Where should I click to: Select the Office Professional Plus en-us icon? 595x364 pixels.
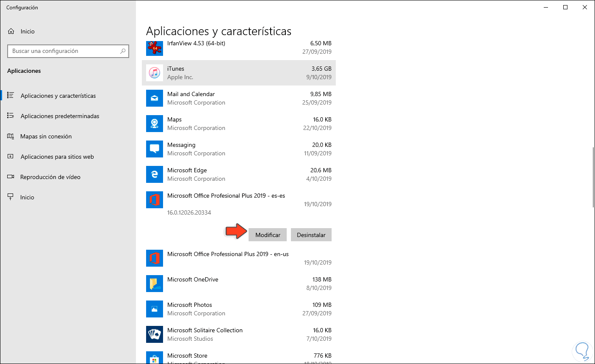155,258
